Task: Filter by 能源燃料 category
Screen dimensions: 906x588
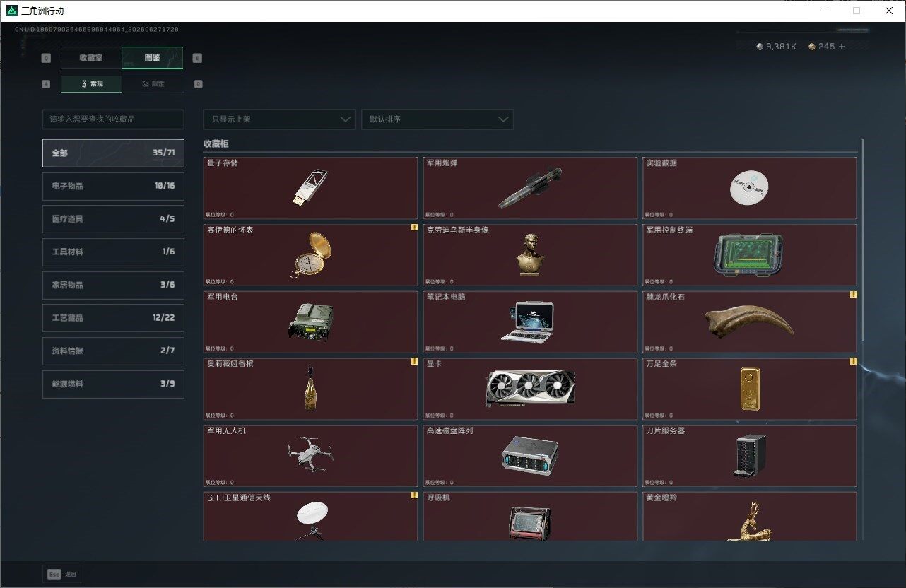Action: point(113,384)
